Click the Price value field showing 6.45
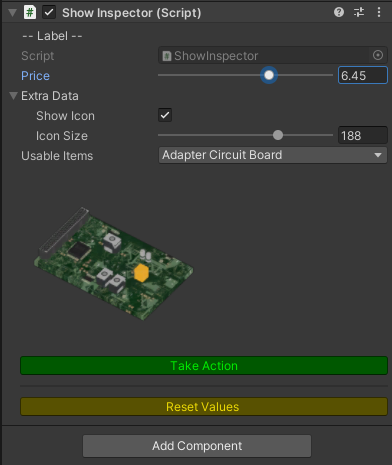 (363, 75)
